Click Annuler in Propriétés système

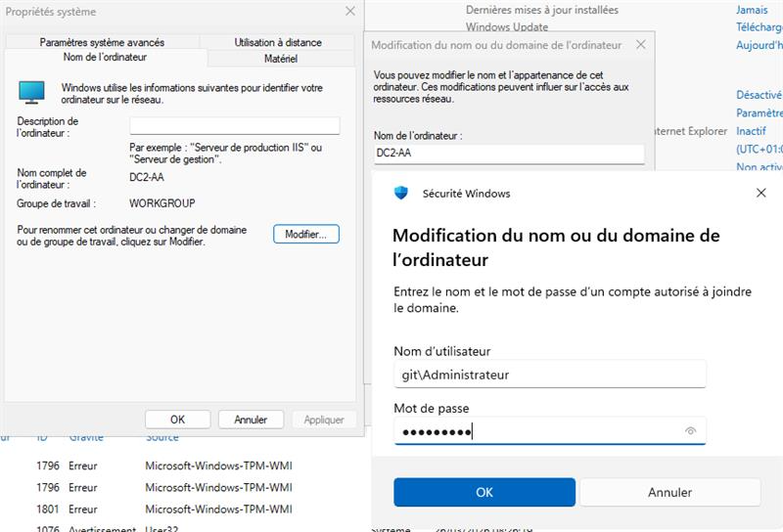(x=251, y=420)
